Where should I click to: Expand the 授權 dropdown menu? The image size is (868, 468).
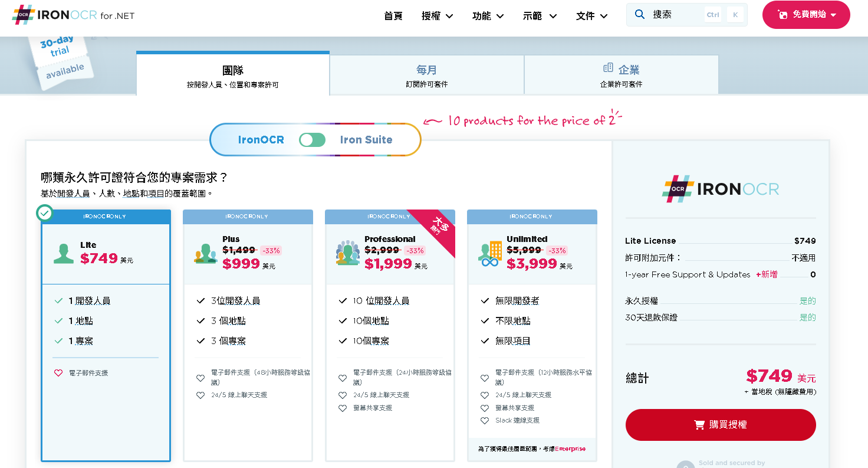coord(437,16)
